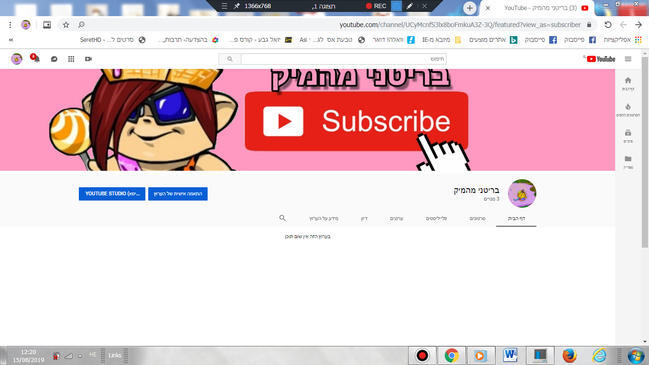Click the page vertical scrollbar thumb

click(644, 152)
